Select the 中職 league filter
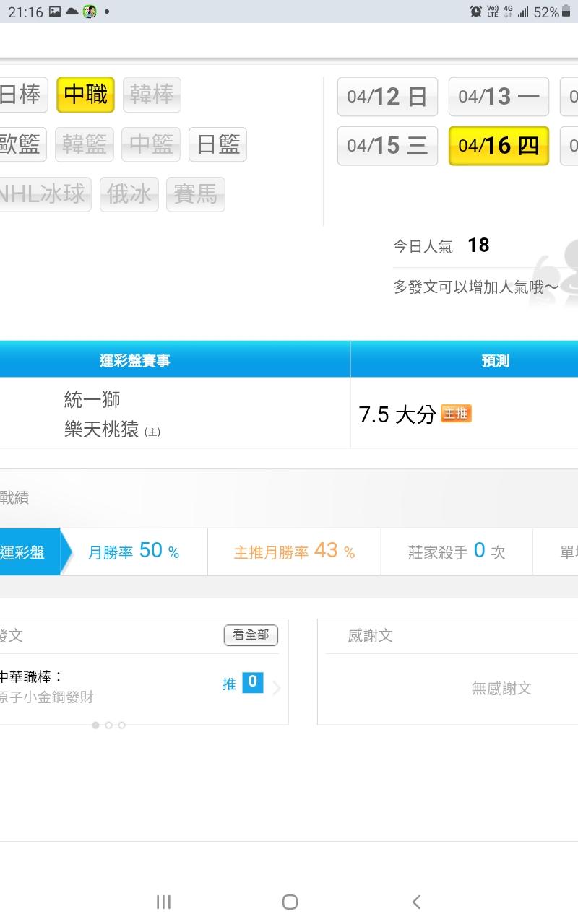 (86, 95)
